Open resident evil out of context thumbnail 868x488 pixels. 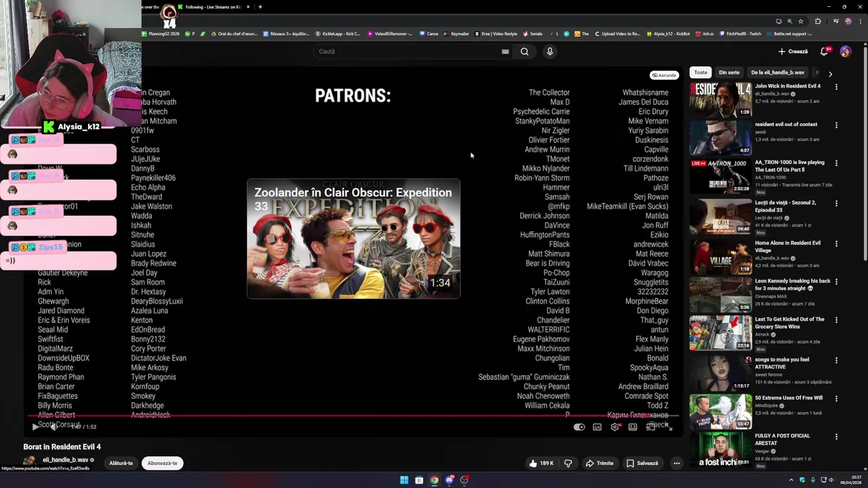pyautogui.click(x=720, y=138)
